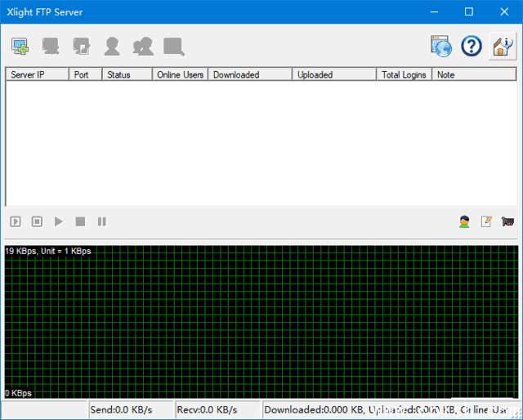523x420 pixels.
Task: Click the user groups icon in toolbar
Action: pos(143,47)
